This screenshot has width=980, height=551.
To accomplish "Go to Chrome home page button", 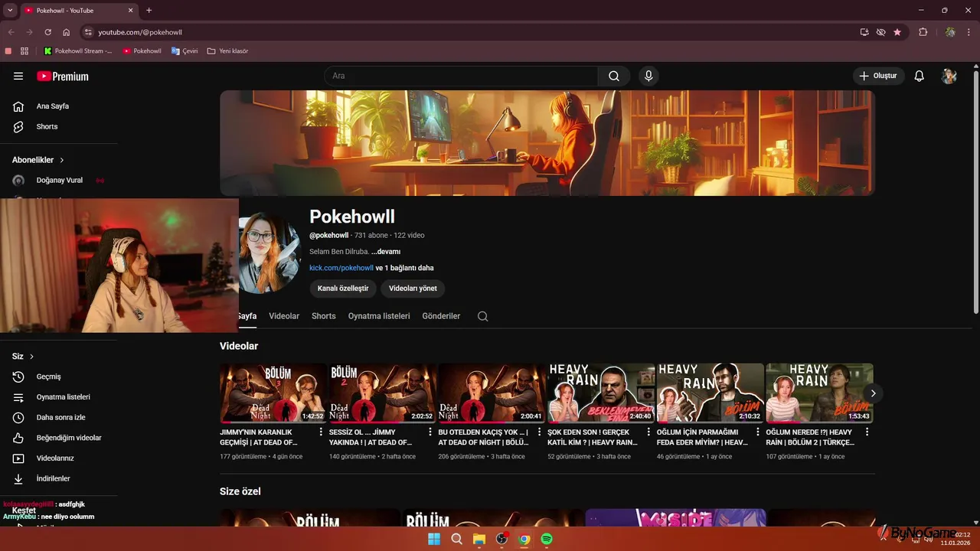I will [67, 32].
